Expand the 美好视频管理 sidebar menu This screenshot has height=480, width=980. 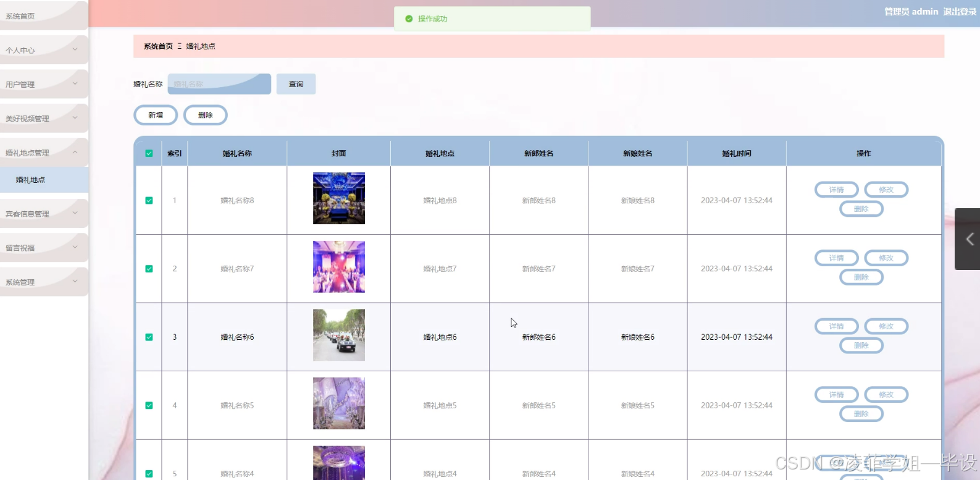pyautogui.click(x=43, y=118)
